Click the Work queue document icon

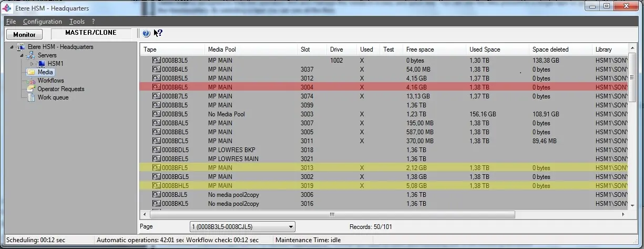(31, 97)
